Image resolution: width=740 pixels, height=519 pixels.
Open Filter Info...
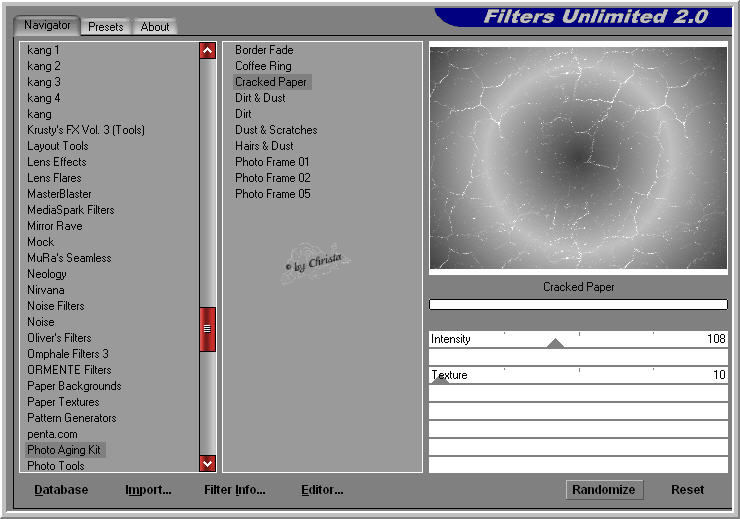[x=235, y=490]
